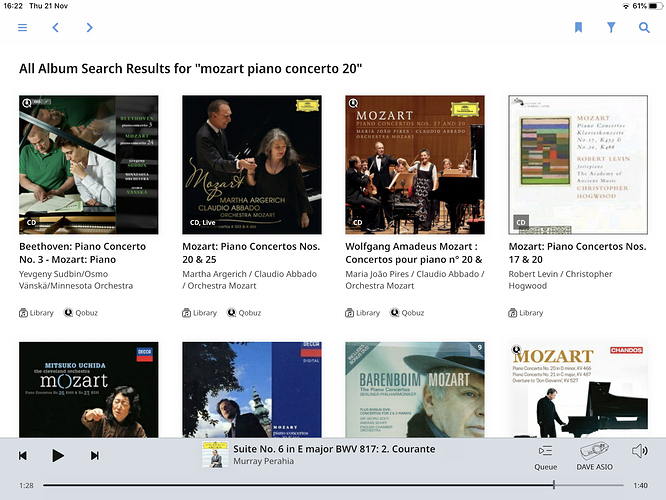Select Library badge under Argerich album

[200, 313]
